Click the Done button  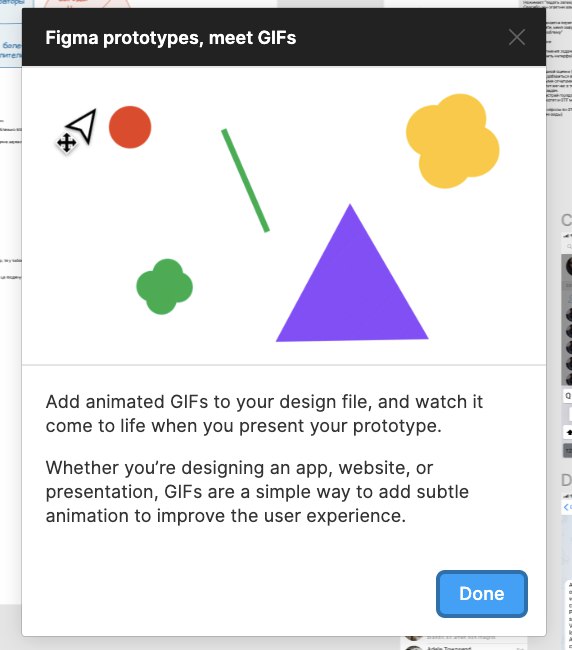click(x=482, y=594)
